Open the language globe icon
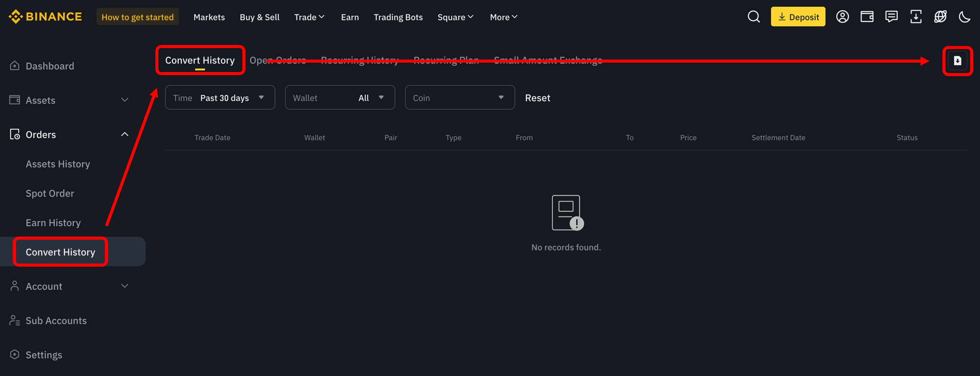Screen dimensions: 980x376 tap(940, 17)
